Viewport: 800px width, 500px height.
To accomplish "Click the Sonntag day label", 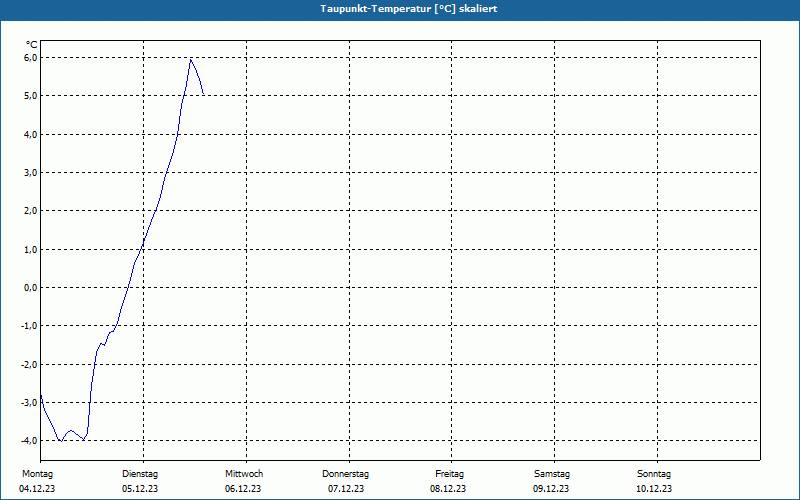I will point(654,474).
